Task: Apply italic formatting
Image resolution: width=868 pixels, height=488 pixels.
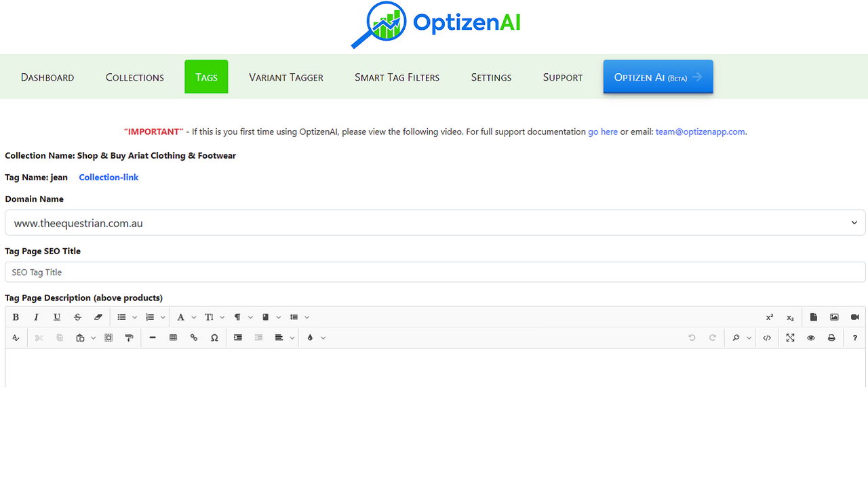Action: point(37,317)
